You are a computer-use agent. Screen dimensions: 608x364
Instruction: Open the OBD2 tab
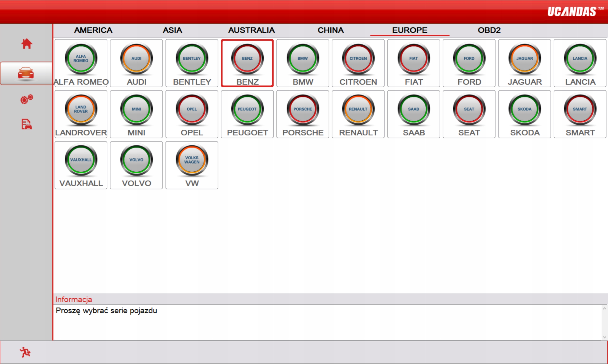[489, 30]
